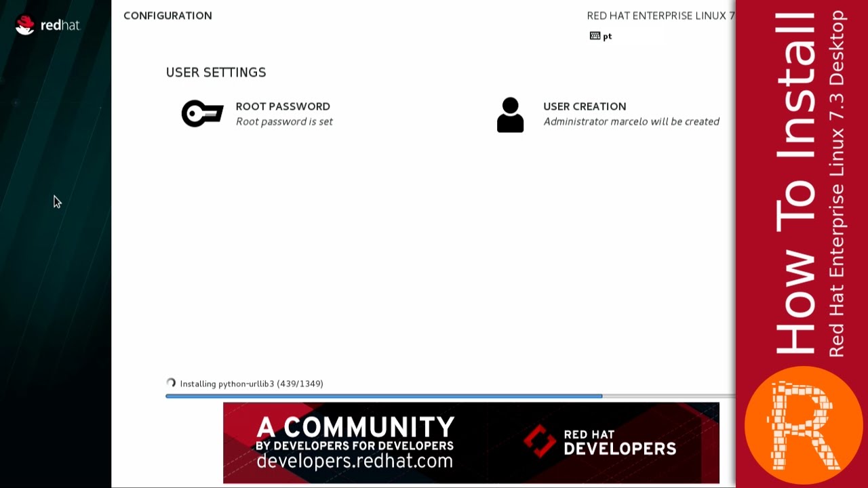Click the RED HAT ENTERPRISE LINUX 7 header text

click(660, 16)
